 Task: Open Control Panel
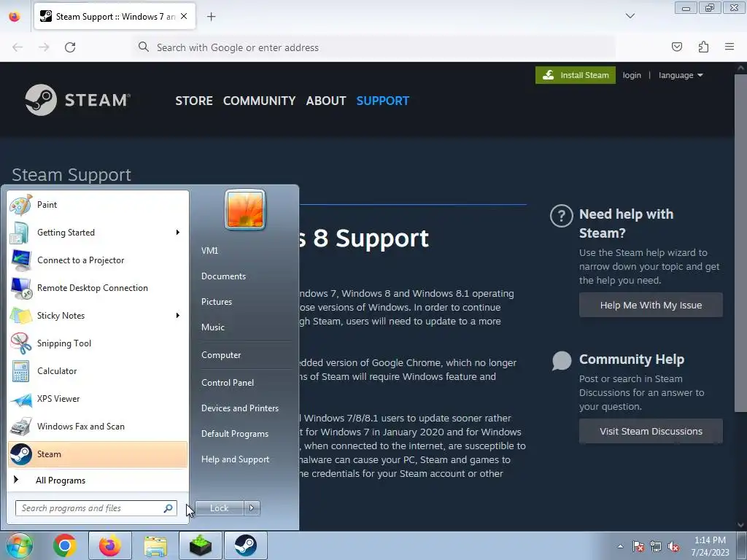[228, 383]
